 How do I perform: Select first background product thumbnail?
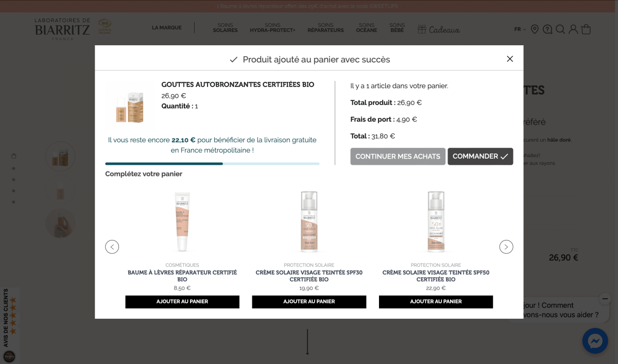pos(61,156)
